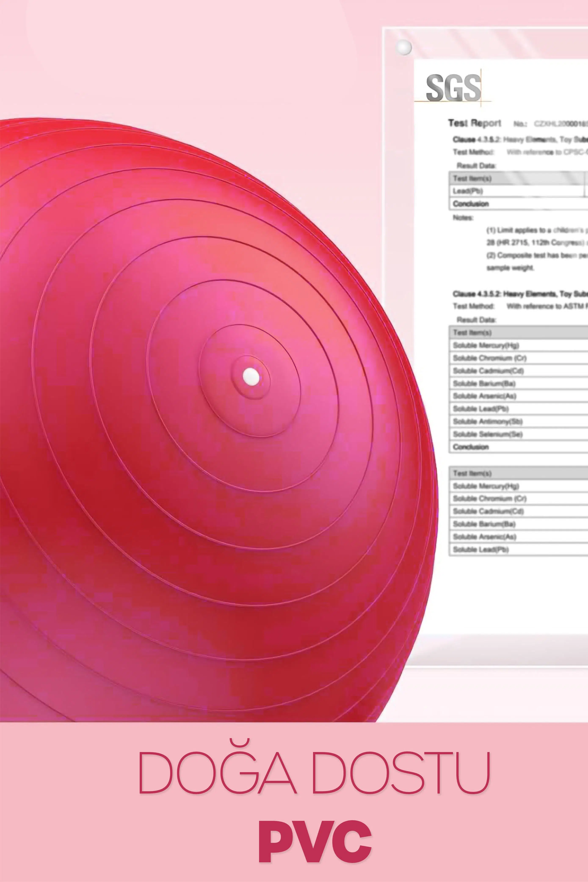
Task: Click the white valve plug on ball
Action: [251, 377]
